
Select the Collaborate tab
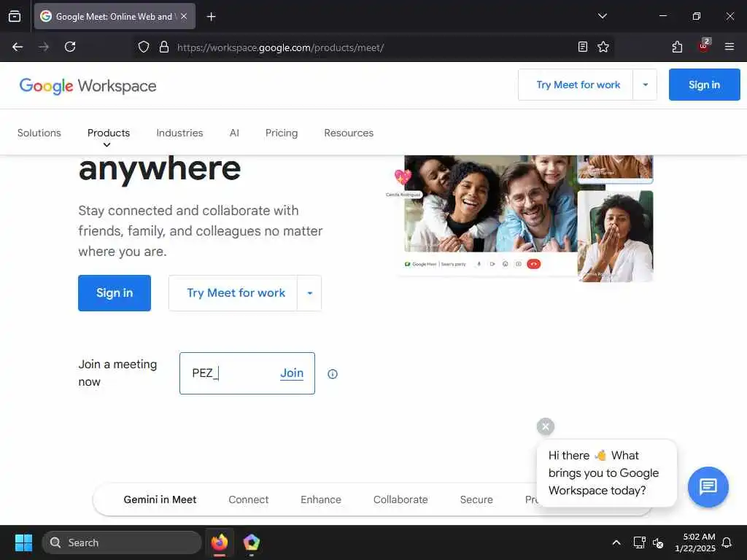click(400, 499)
